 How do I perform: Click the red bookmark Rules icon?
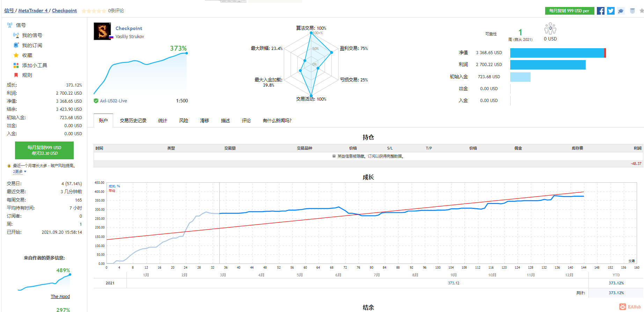pos(16,75)
